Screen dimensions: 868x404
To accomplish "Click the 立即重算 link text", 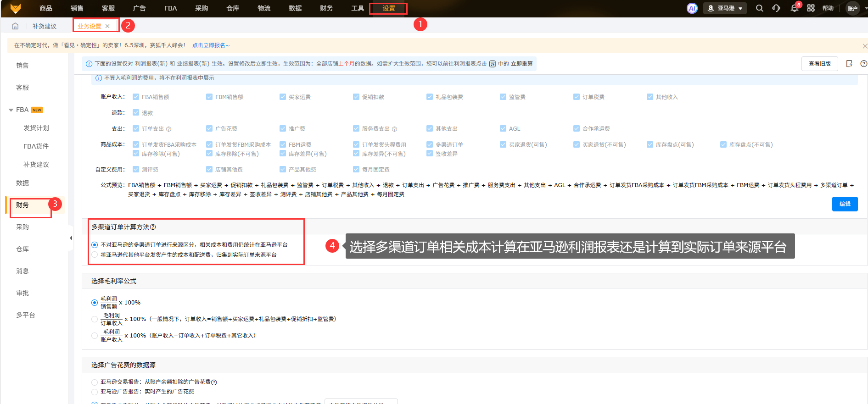I will pyautogui.click(x=522, y=64).
